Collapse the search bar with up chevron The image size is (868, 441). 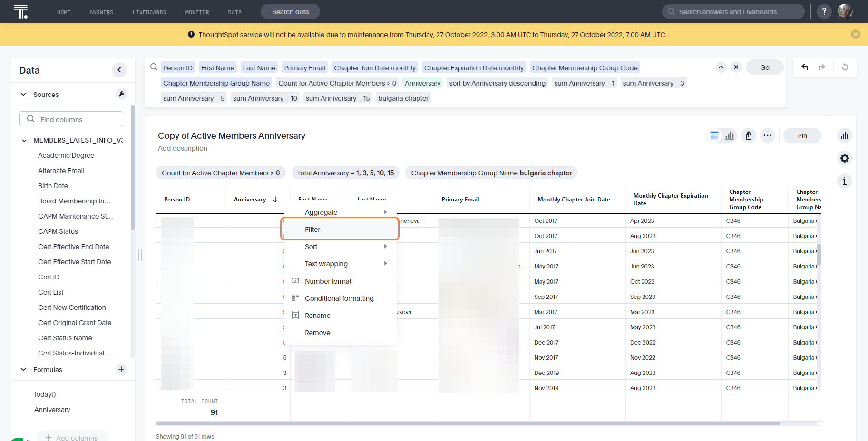pyautogui.click(x=721, y=67)
